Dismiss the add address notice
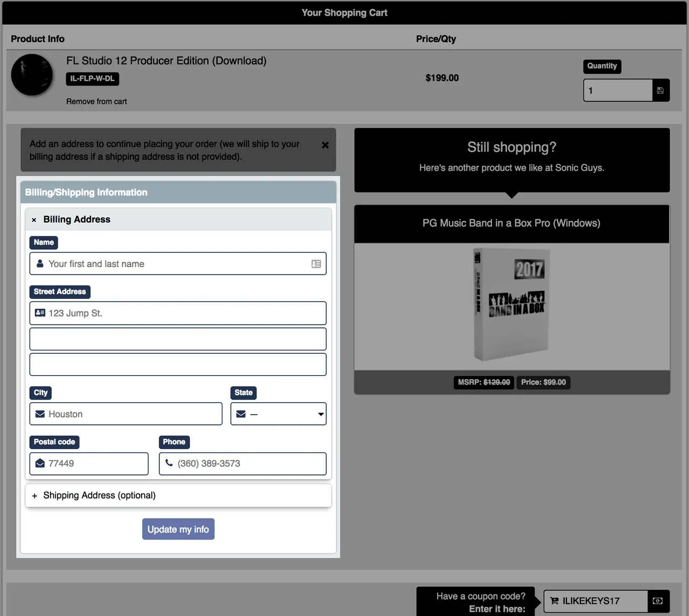The height and width of the screenshot is (616, 689). (325, 145)
